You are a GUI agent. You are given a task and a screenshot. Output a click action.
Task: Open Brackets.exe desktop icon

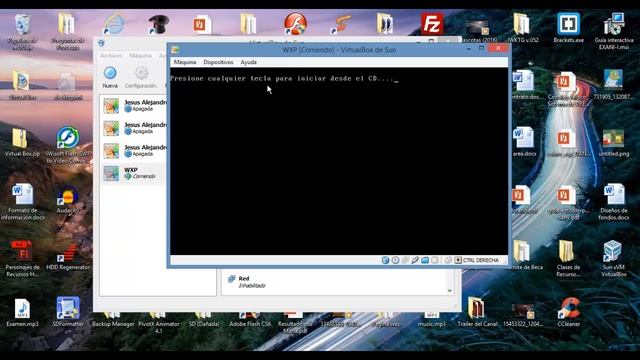568,28
